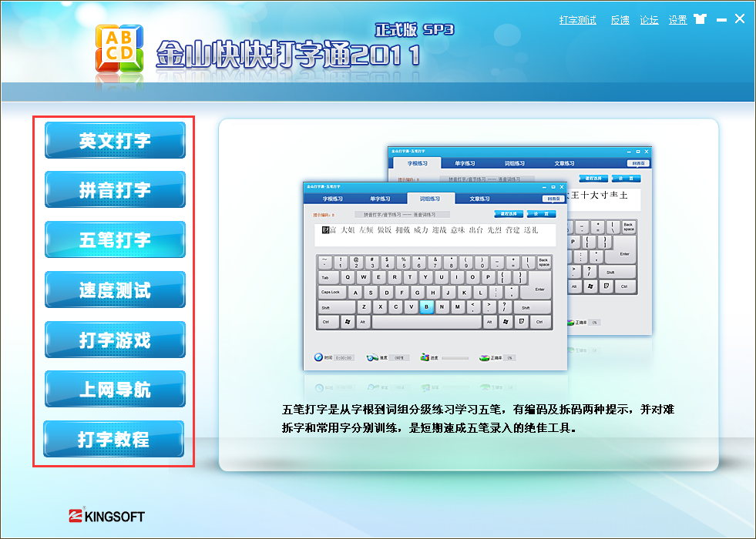Launch the 速度测试 section
The width and height of the screenshot is (756, 539).
click(x=116, y=290)
